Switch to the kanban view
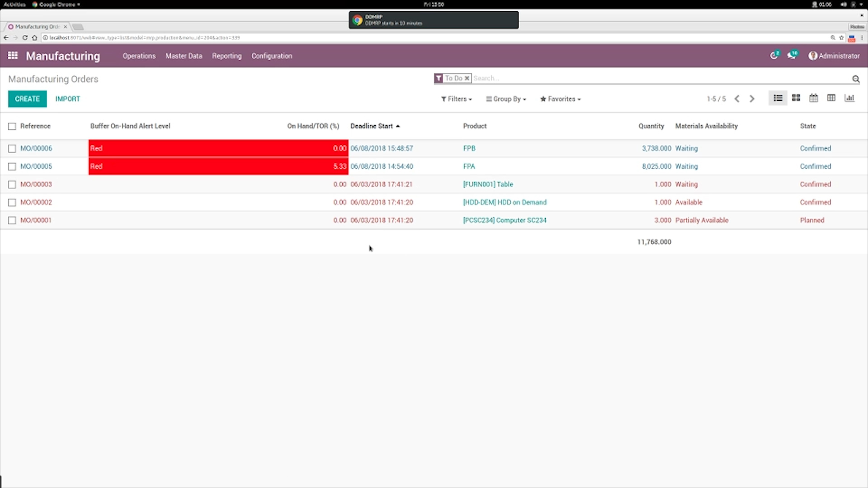Screen dimensions: 868x488 point(796,98)
